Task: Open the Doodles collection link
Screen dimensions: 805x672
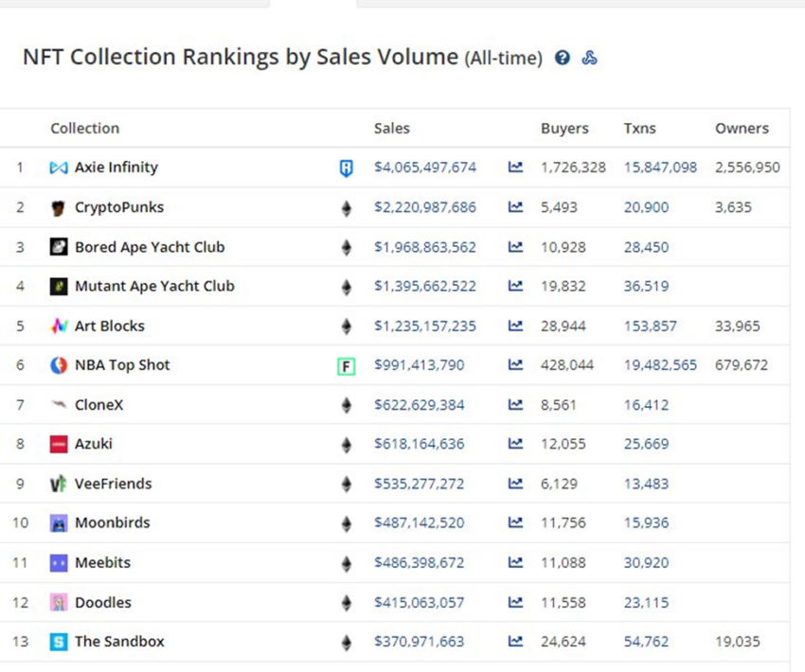Action: (x=103, y=602)
